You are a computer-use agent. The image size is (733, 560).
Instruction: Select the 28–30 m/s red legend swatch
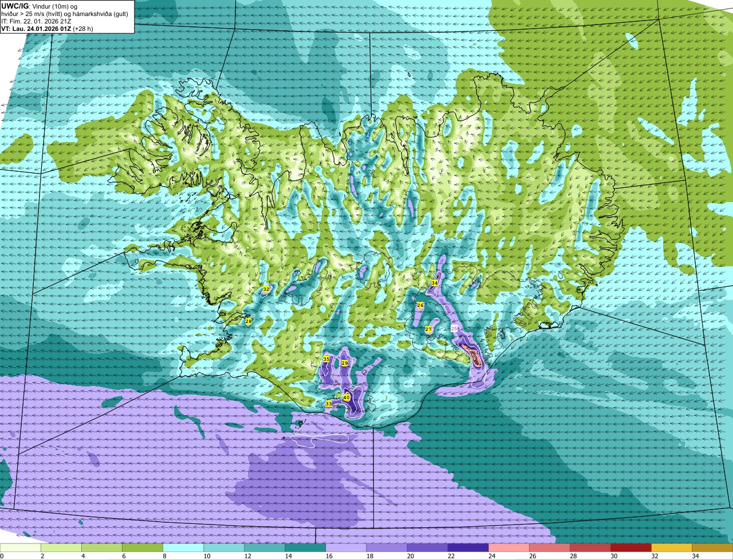(x=590, y=548)
